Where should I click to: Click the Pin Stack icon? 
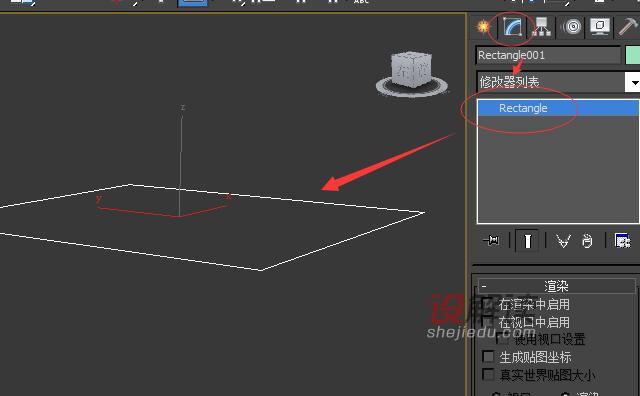click(x=491, y=240)
